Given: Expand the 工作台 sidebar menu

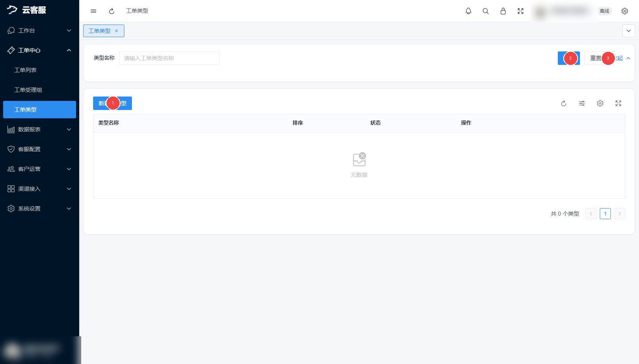Looking at the screenshot, I should tap(40, 30).
